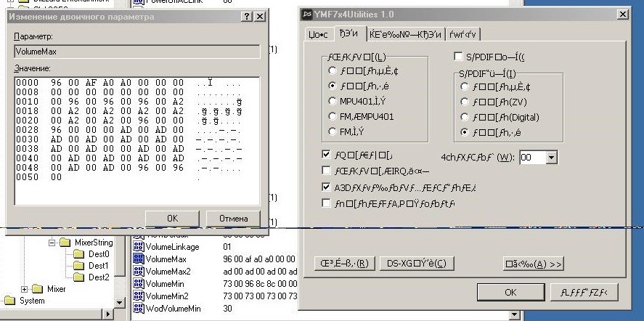Uncheck the checked box directly above the IRQ checkbox
Viewport: 644px width, 321px height.
click(x=326, y=155)
